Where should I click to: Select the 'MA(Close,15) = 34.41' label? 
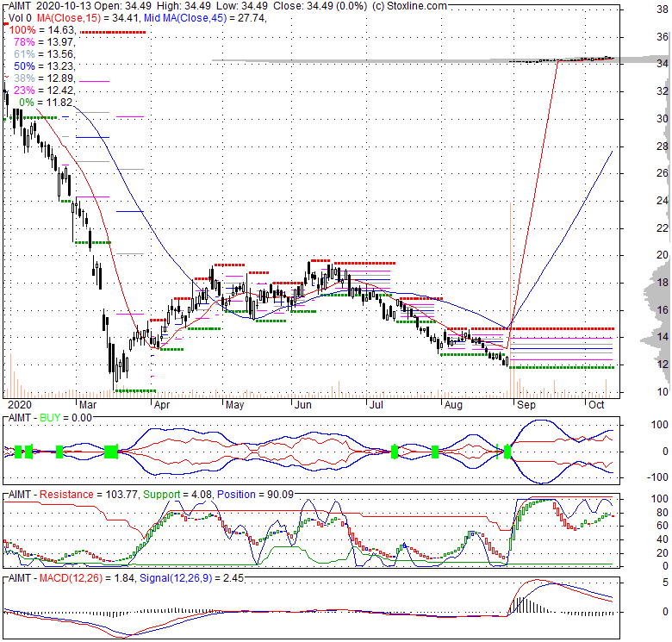pyautogui.click(x=89, y=18)
